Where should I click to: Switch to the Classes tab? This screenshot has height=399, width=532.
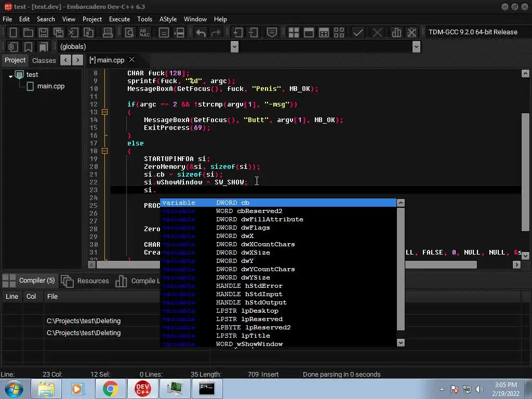click(44, 60)
